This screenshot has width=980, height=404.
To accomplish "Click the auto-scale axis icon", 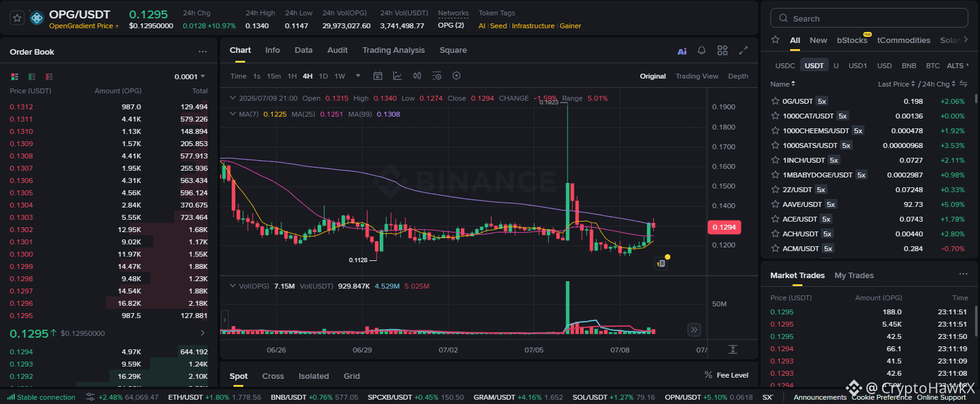I will click(x=732, y=349).
